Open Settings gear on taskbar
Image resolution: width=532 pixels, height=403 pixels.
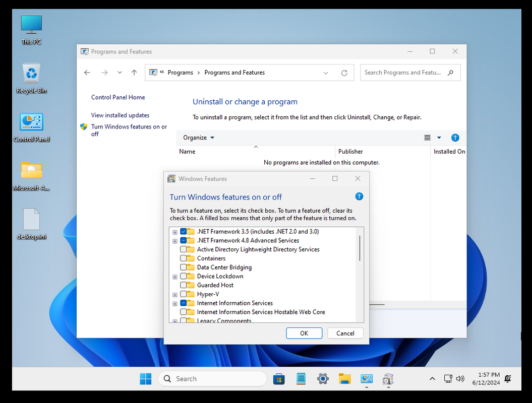point(323,379)
